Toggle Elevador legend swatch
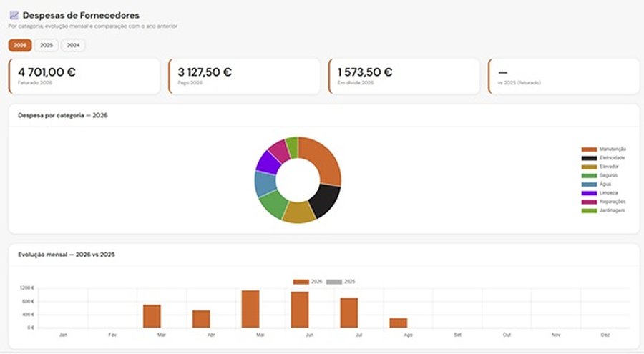 [589, 167]
